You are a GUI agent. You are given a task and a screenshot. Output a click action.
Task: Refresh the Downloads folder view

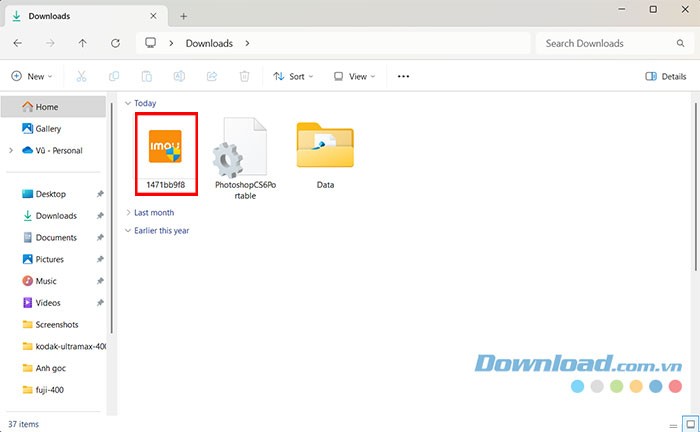(x=115, y=43)
